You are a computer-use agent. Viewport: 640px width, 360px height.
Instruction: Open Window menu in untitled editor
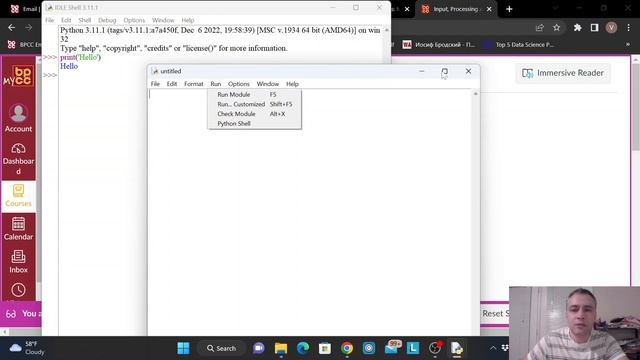pos(268,84)
